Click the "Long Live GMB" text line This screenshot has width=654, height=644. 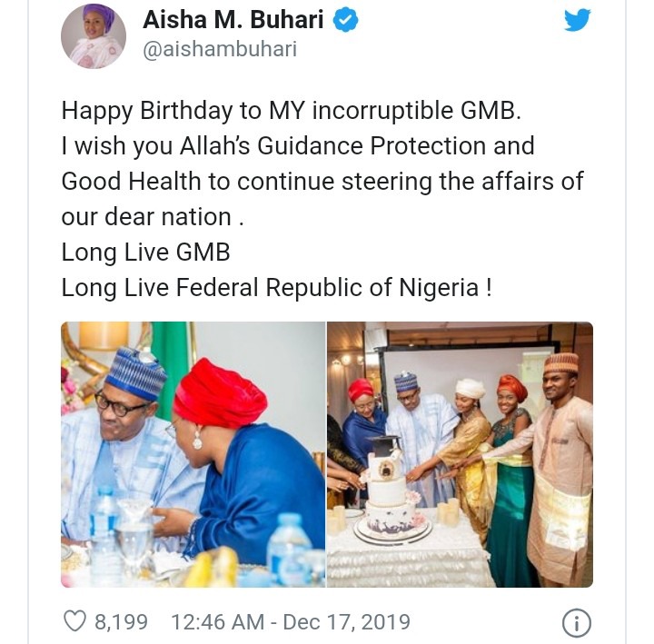(146, 253)
